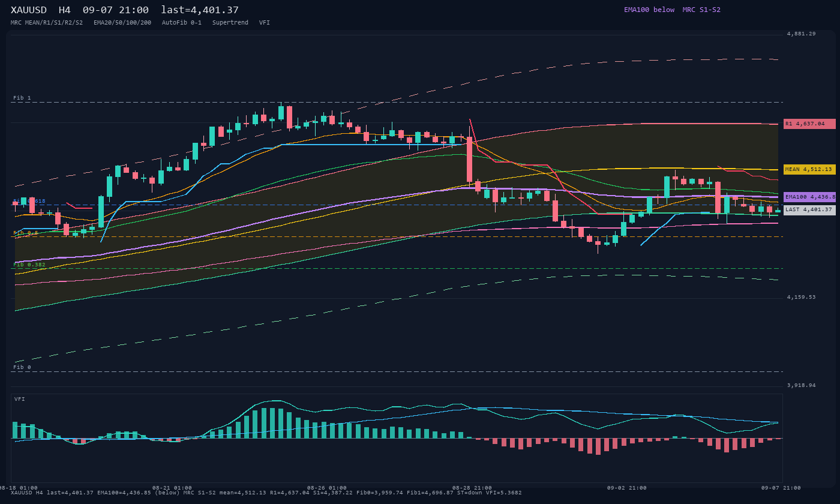Screen dimensions: 840x504
Task: Click the 09-07 21:00 timestamp in the title
Action: pos(116,10)
